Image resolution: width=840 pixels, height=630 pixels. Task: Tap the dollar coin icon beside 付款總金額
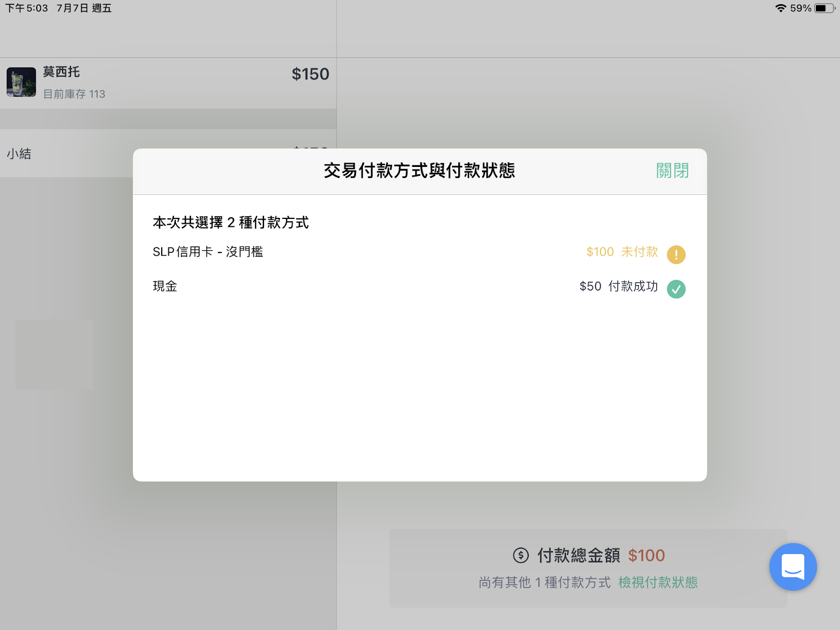[521, 555]
